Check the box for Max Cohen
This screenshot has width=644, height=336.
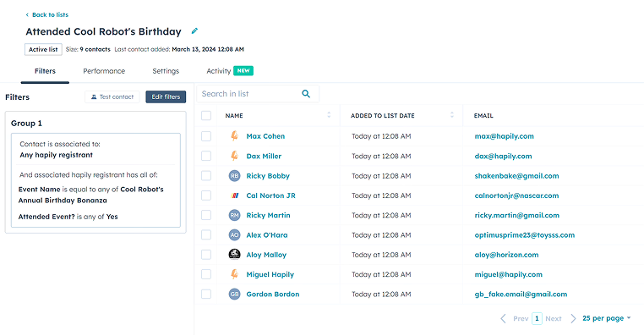point(206,136)
